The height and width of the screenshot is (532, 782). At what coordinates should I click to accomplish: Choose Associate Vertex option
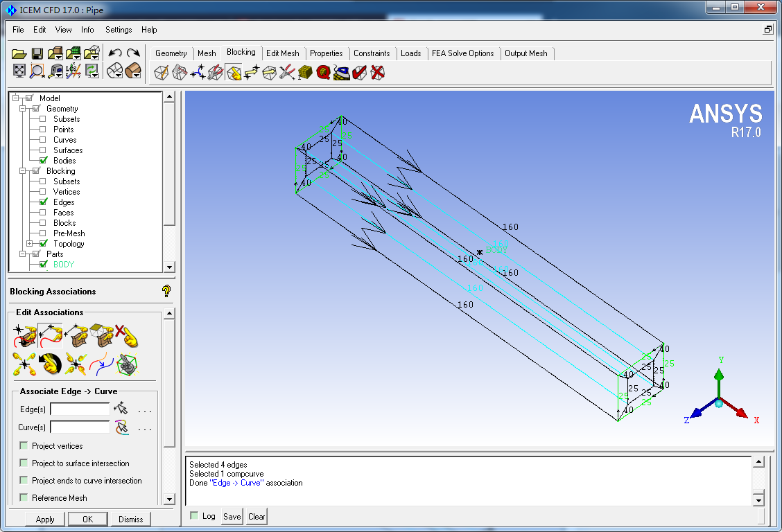25,336
